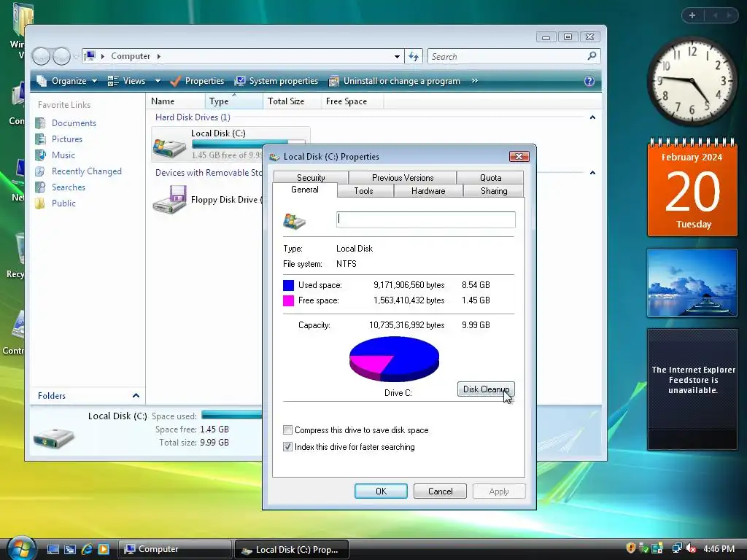Click the February 20 calendar gadget

pyautogui.click(x=692, y=189)
